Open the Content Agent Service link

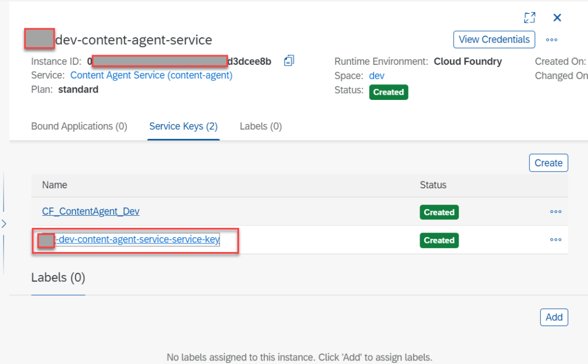151,75
